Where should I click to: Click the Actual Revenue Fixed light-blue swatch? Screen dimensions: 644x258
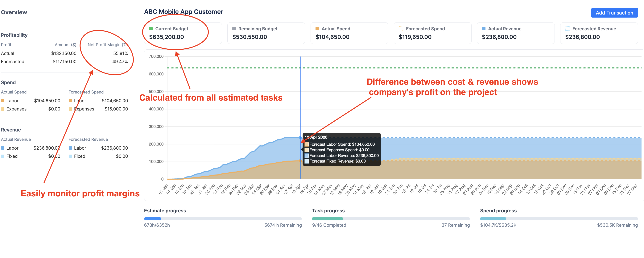click(3, 156)
